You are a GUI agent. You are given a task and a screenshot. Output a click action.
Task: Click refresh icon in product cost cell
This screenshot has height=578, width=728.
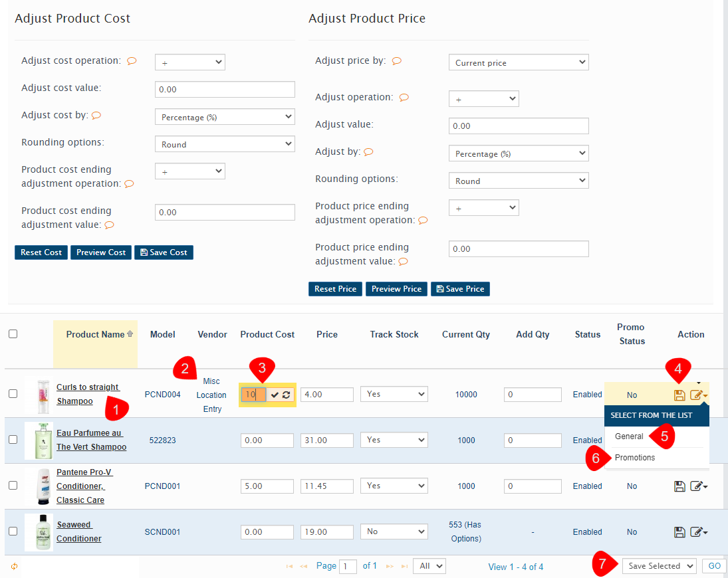pos(287,395)
